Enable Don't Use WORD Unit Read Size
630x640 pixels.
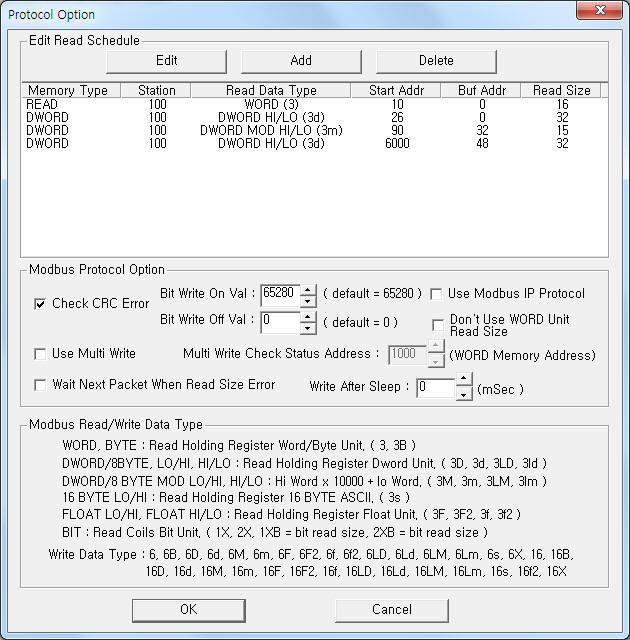click(x=438, y=325)
